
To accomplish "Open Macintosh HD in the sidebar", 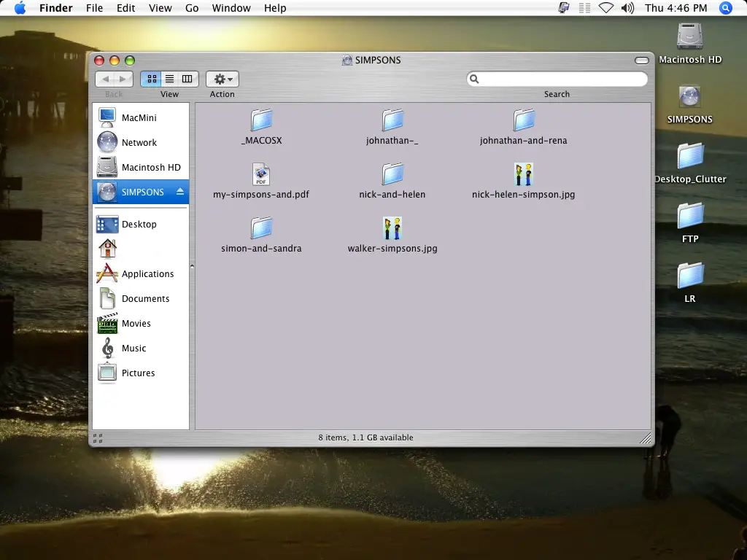I will tap(141, 167).
